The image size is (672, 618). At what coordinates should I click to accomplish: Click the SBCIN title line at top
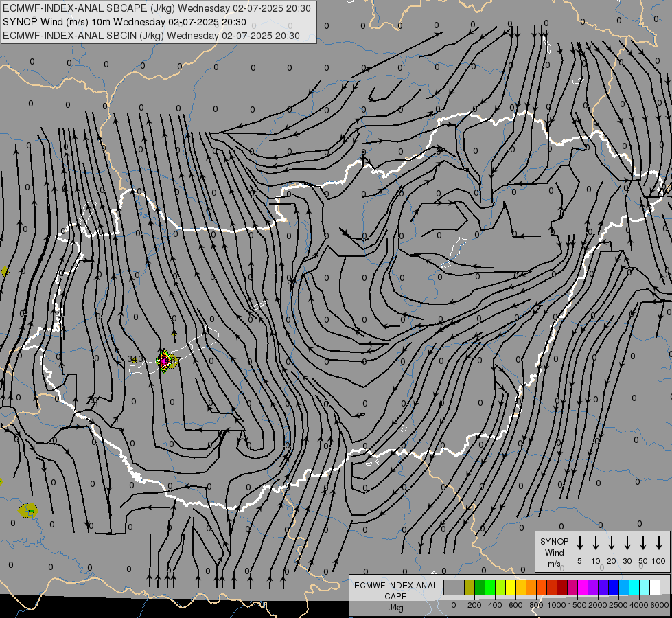(x=151, y=36)
